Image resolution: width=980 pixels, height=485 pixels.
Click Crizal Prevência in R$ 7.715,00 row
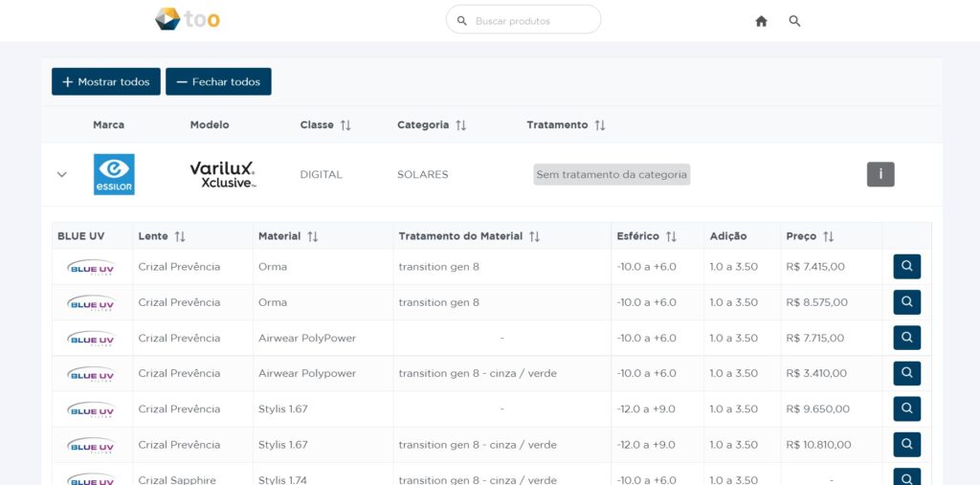(x=179, y=338)
